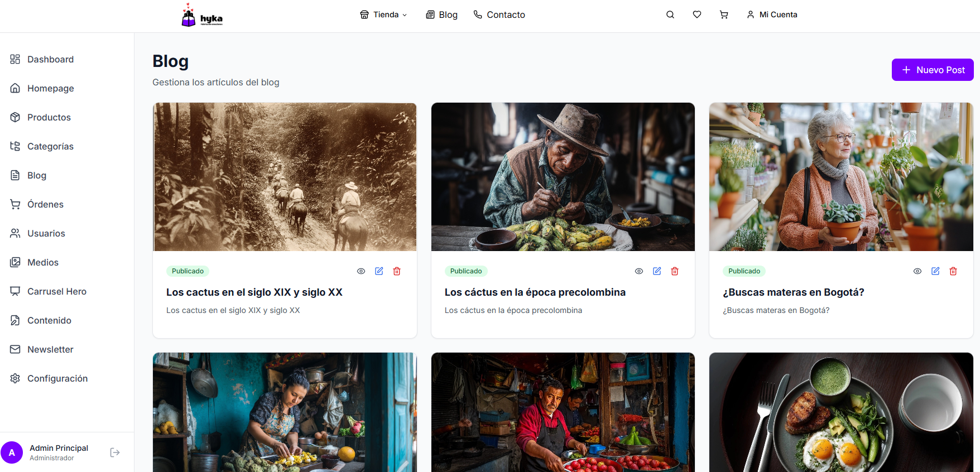
Task: Click the excerpt text under siglo XIX post title
Action: coord(233,310)
